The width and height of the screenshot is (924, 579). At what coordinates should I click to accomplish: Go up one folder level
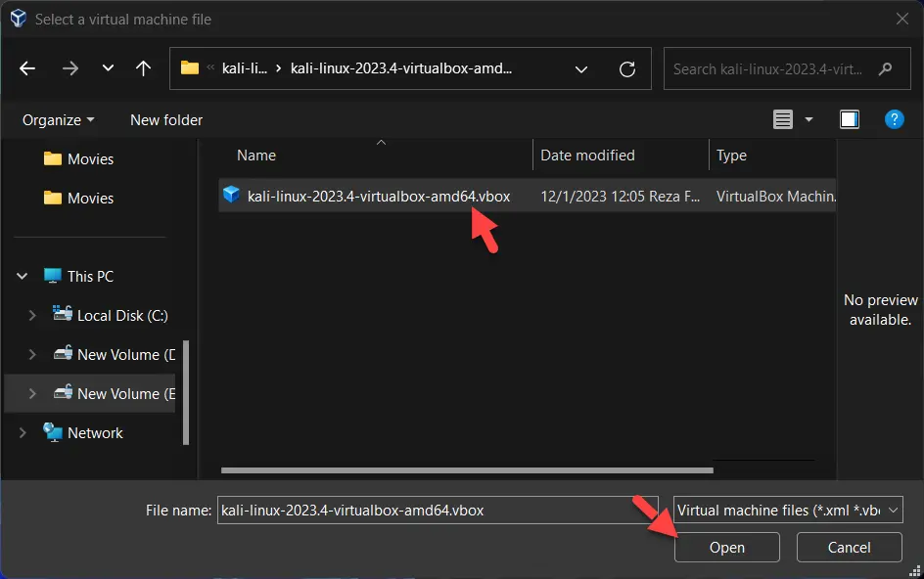143,68
